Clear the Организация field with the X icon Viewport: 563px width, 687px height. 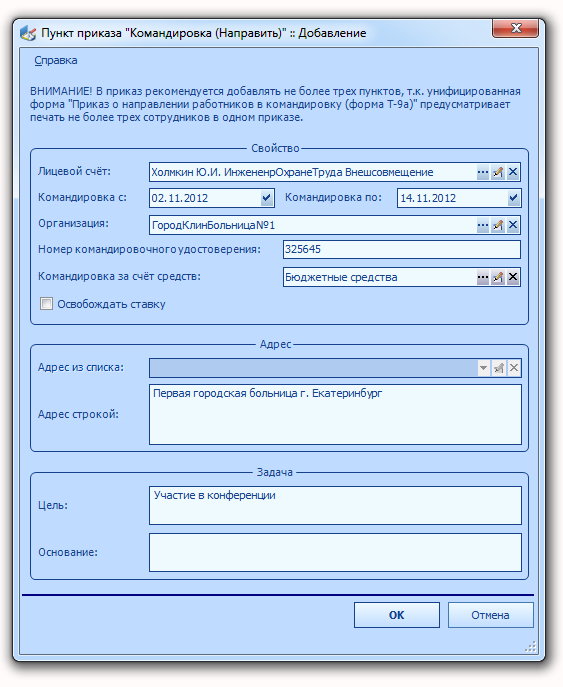513,225
